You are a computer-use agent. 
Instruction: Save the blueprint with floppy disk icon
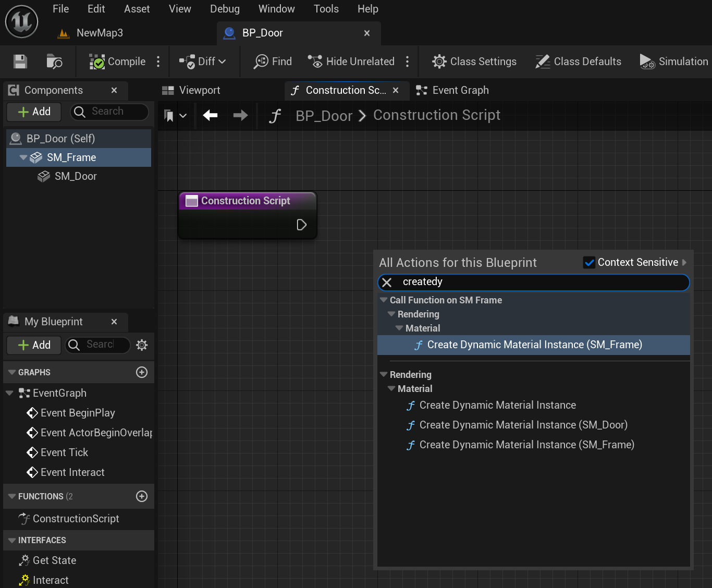click(x=20, y=62)
